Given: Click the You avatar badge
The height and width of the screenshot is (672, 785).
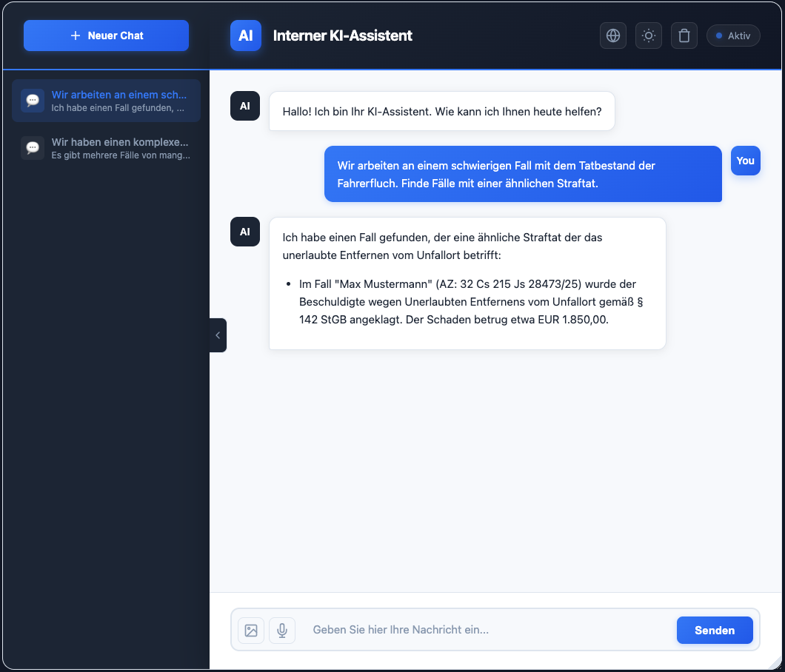Looking at the screenshot, I should point(745,161).
